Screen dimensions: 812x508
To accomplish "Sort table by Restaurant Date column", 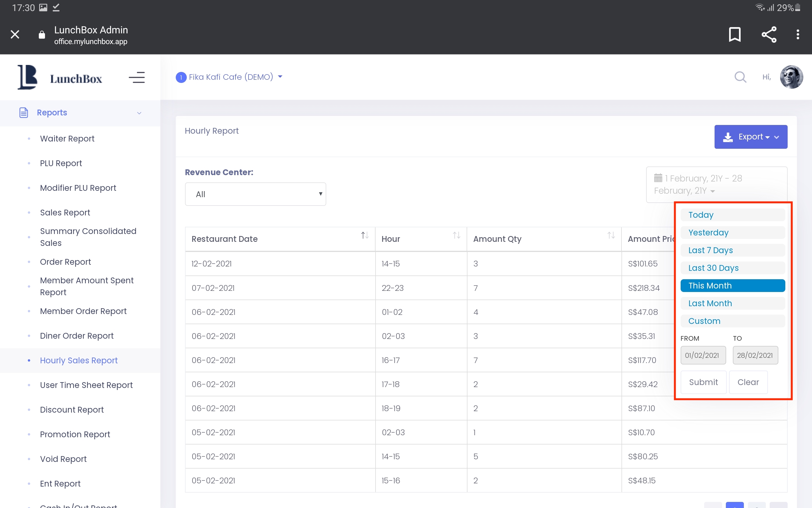I will (365, 235).
